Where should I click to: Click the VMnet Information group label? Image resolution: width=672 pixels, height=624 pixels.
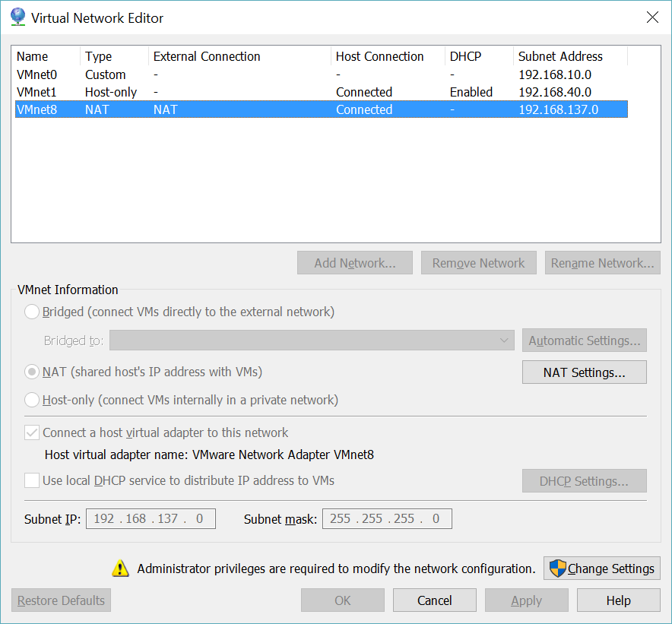68,290
